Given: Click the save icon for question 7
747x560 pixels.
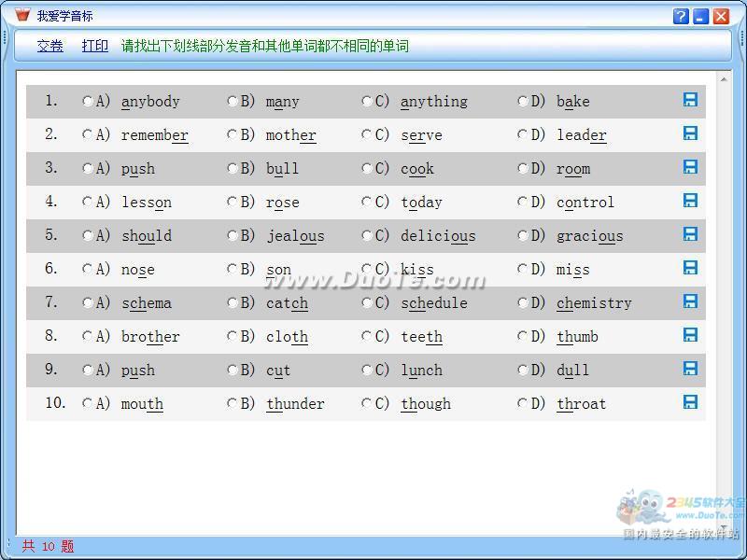Looking at the screenshot, I should pyautogui.click(x=690, y=301).
